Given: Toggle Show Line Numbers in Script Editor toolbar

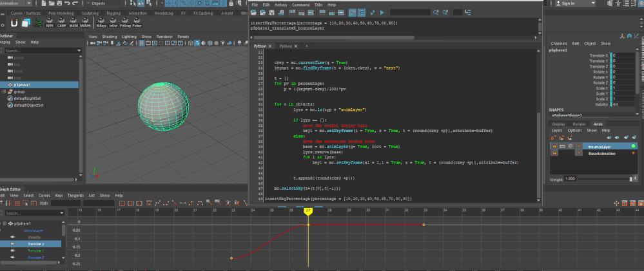Looking at the screenshot, I should (x=362, y=12).
